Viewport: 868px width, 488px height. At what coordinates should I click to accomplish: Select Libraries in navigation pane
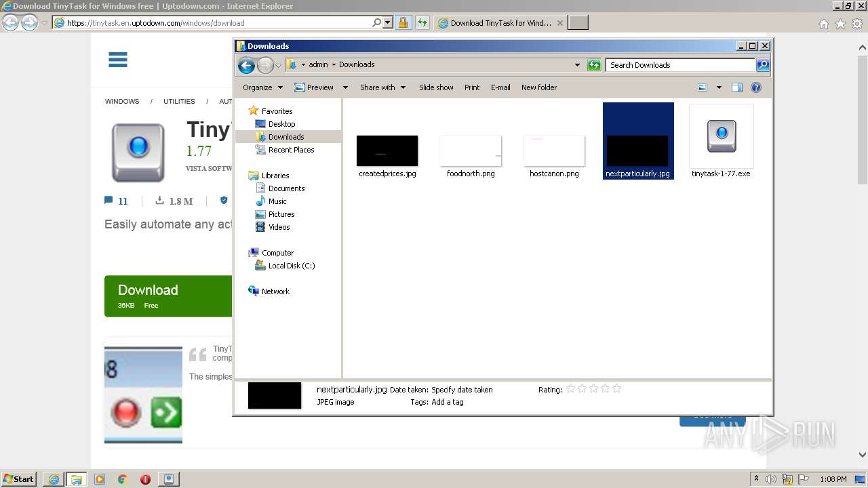[x=275, y=176]
